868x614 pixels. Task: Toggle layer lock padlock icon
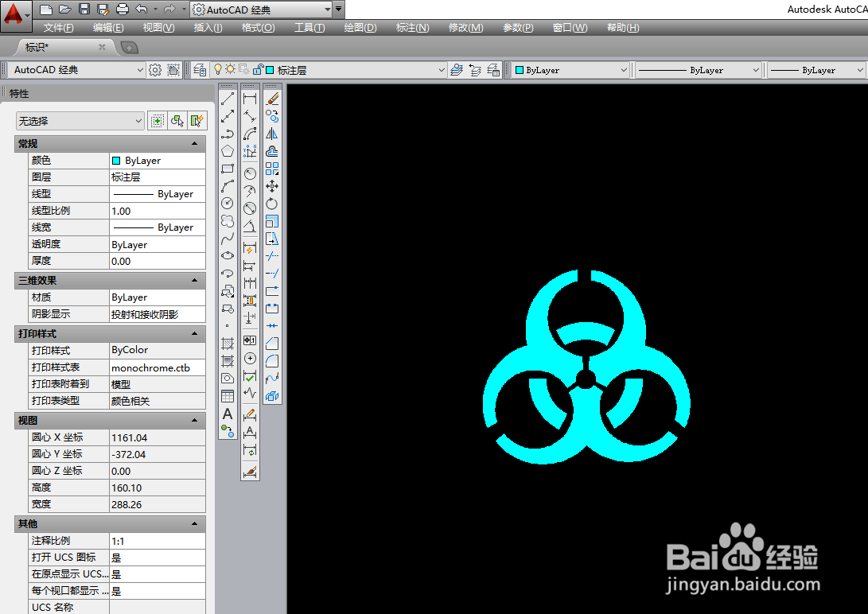tap(258, 70)
